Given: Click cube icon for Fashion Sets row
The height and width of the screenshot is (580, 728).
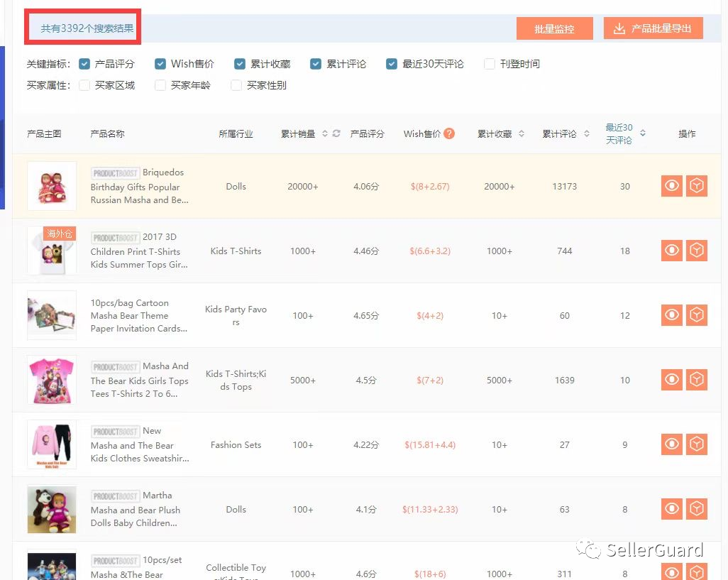Looking at the screenshot, I should (x=697, y=444).
